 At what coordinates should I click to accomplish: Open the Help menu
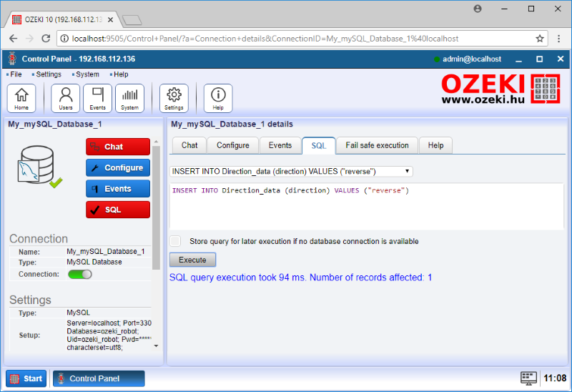(119, 74)
